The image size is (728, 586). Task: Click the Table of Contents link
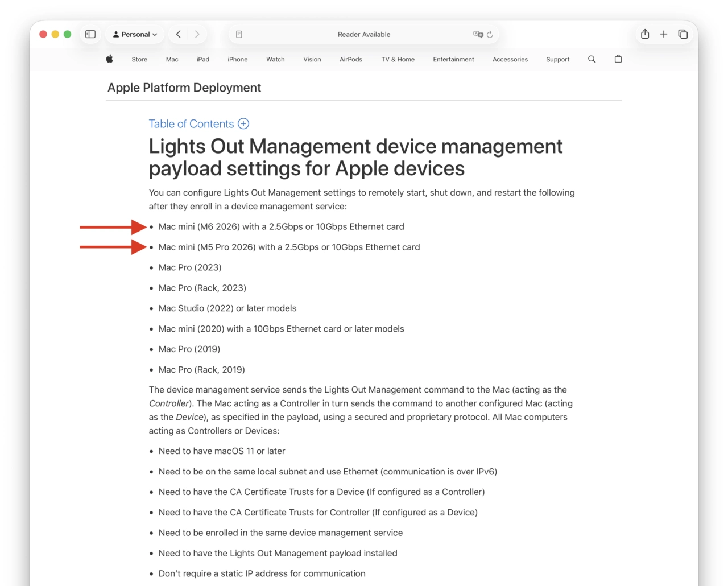click(x=191, y=124)
